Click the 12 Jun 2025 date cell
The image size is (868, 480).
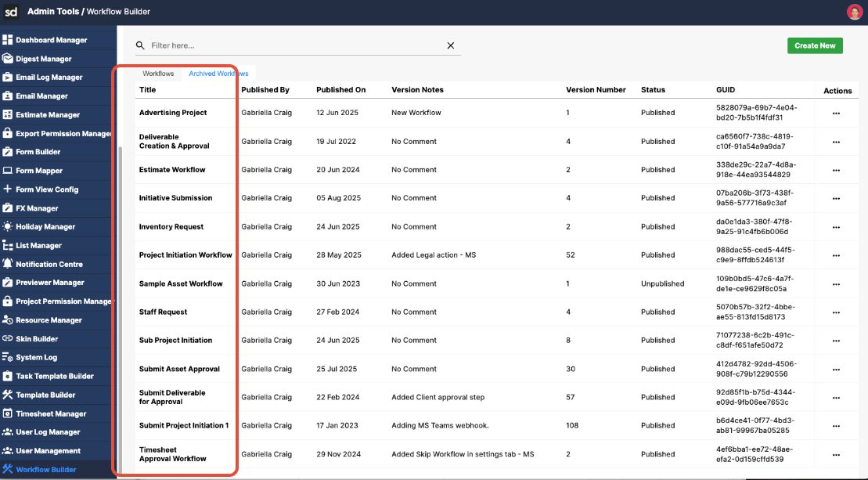pos(337,113)
